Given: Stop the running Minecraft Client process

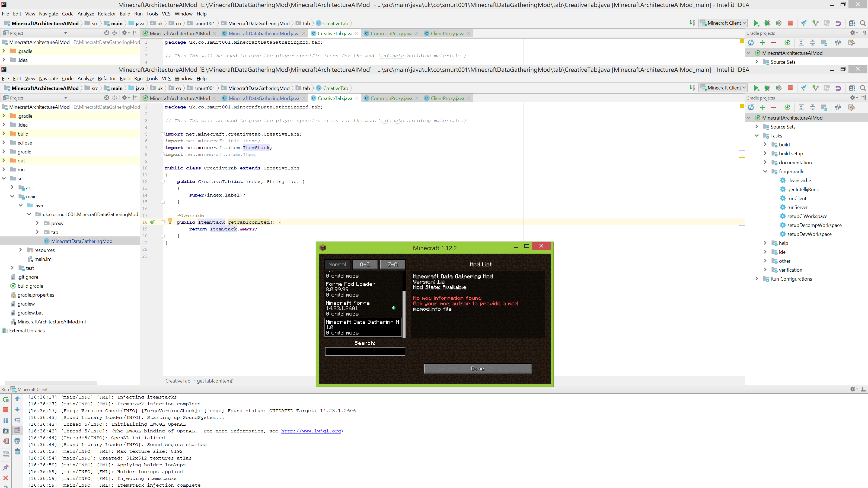Looking at the screenshot, I should [790, 88].
